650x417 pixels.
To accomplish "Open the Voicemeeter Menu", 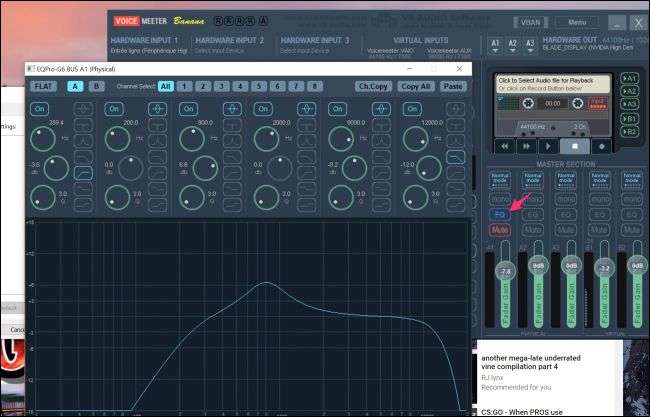I will (576, 22).
